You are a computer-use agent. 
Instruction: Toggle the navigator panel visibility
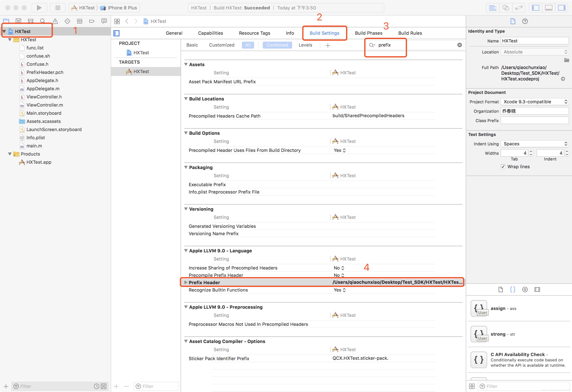click(536, 8)
